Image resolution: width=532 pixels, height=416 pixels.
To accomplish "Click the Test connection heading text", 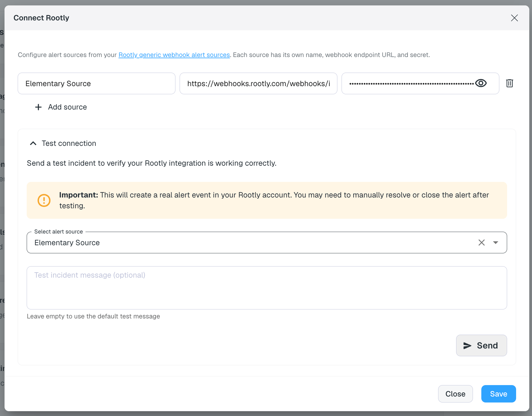I will tap(69, 143).
